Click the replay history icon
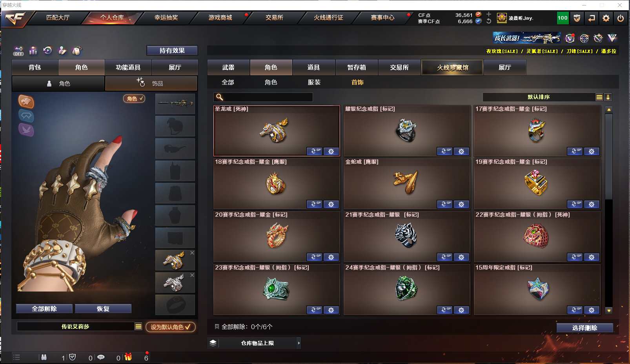630x364 pixels. tap(48, 51)
